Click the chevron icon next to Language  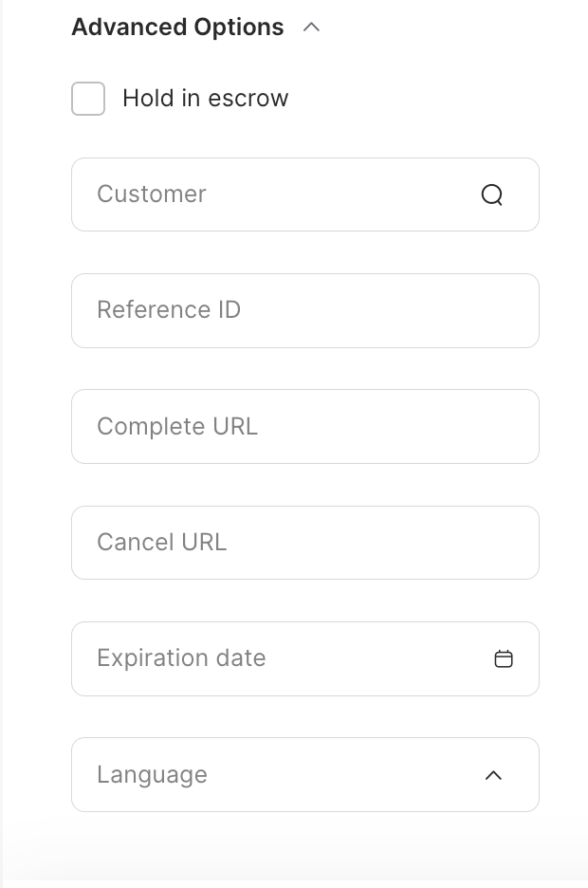click(493, 774)
